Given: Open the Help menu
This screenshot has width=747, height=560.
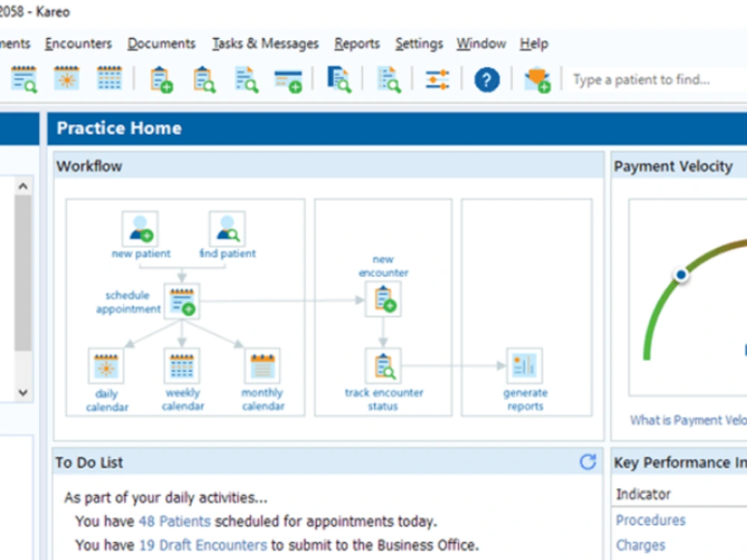Looking at the screenshot, I should [534, 43].
